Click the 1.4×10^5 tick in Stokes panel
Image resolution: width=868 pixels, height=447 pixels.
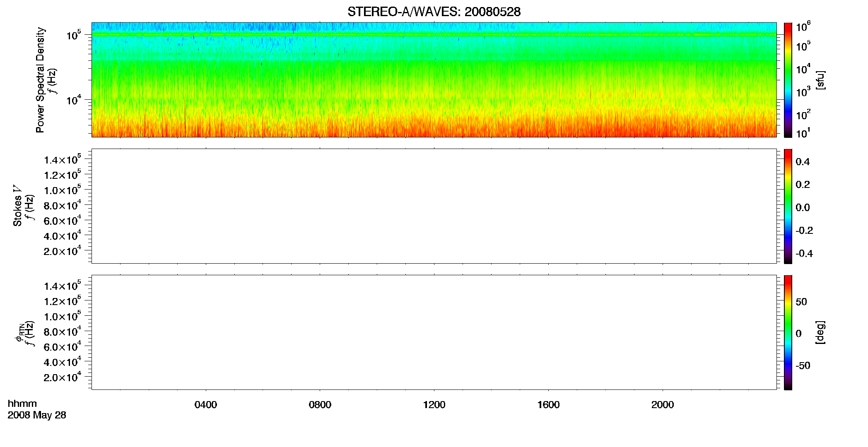(63, 159)
